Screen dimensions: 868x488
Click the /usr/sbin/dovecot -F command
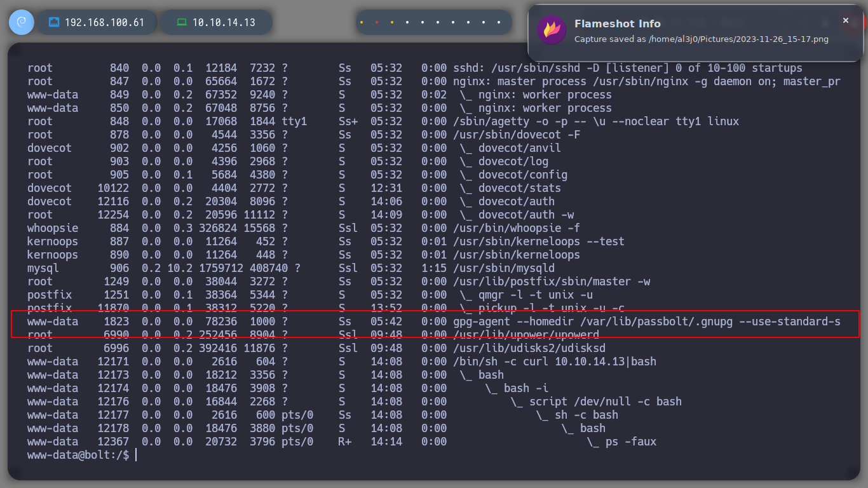click(x=517, y=135)
